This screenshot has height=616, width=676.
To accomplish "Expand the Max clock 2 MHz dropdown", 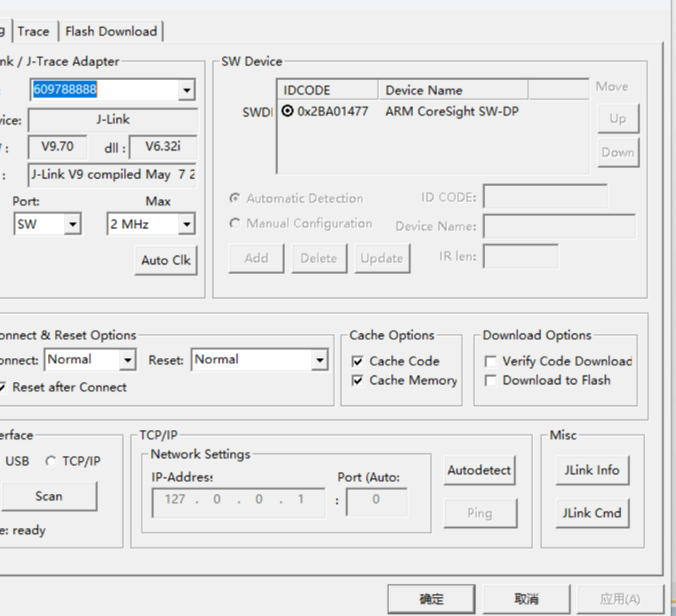I will click(x=186, y=225).
